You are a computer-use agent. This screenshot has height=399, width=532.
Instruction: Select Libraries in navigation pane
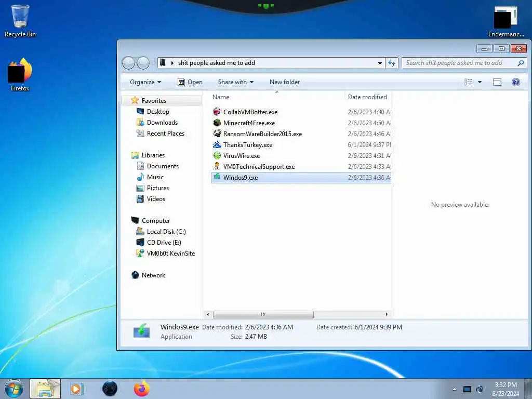pyautogui.click(x=153, y=155)
